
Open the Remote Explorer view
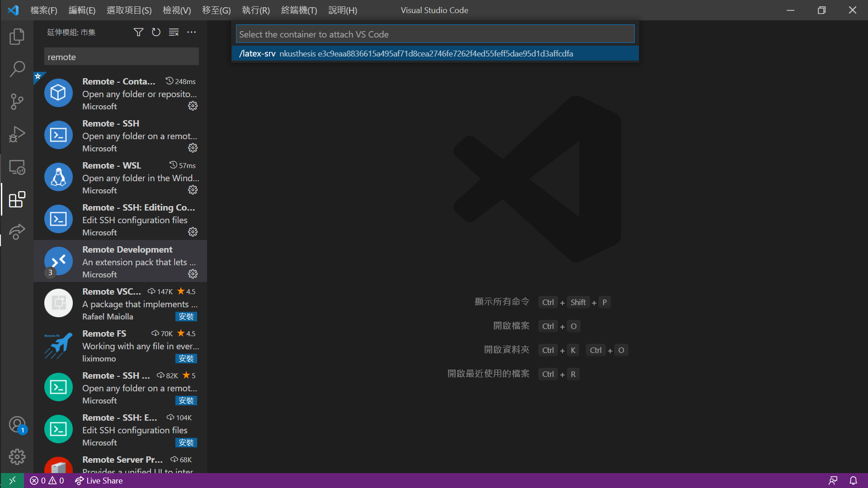17,167
